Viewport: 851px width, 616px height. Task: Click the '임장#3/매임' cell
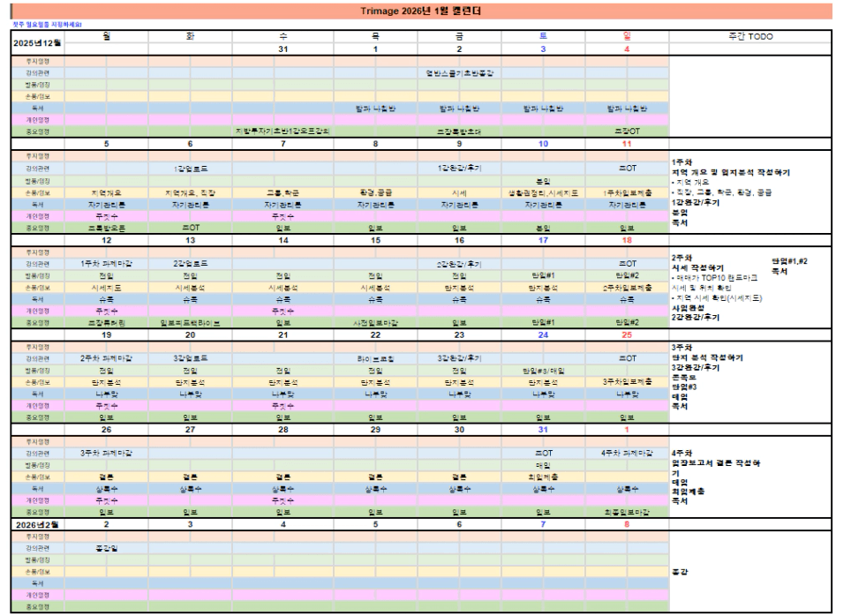(543, 370)
